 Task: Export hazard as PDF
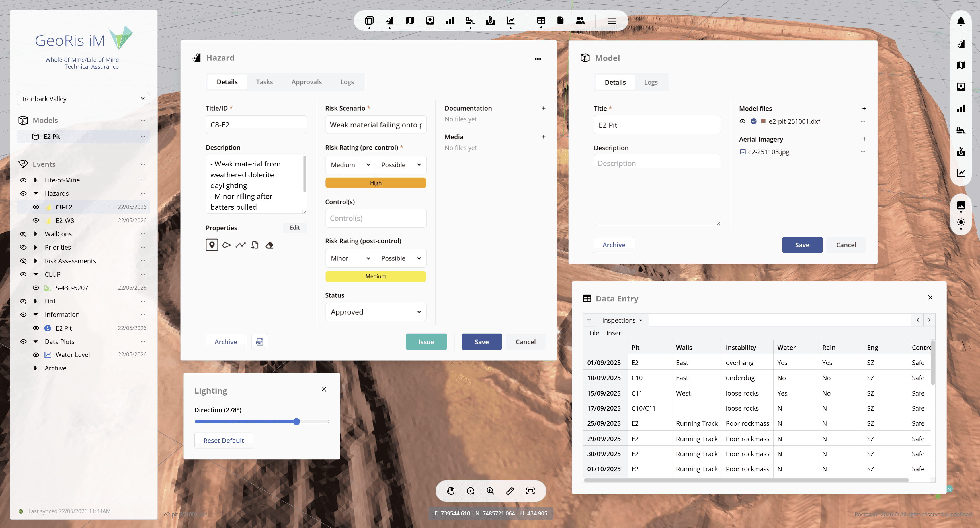coord(259,342)
